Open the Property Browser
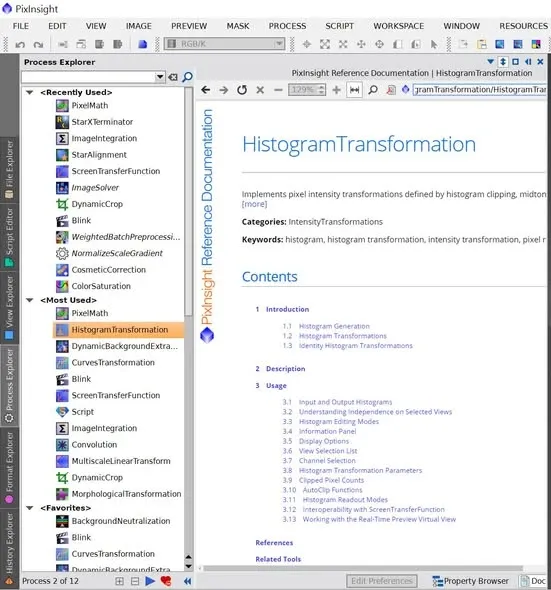The image size is (551, 590). coord(470,581)
